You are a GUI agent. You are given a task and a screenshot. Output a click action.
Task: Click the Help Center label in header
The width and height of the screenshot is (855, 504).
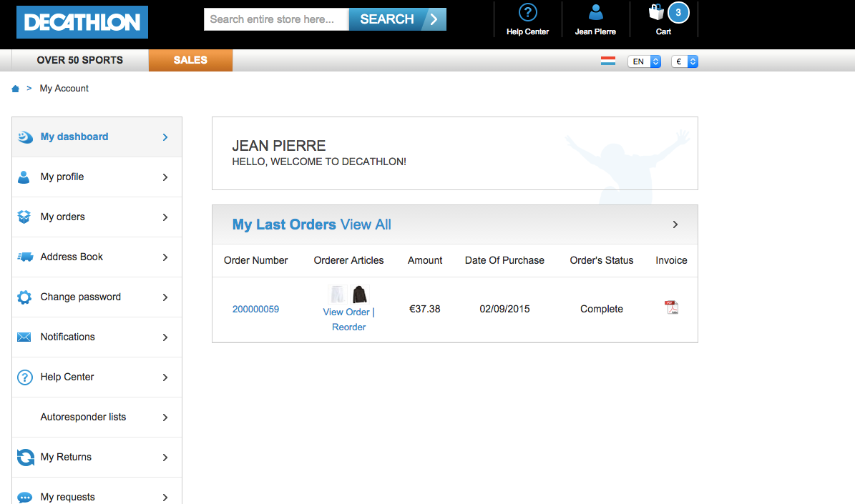pyautogui.click(x=527, y=31)
